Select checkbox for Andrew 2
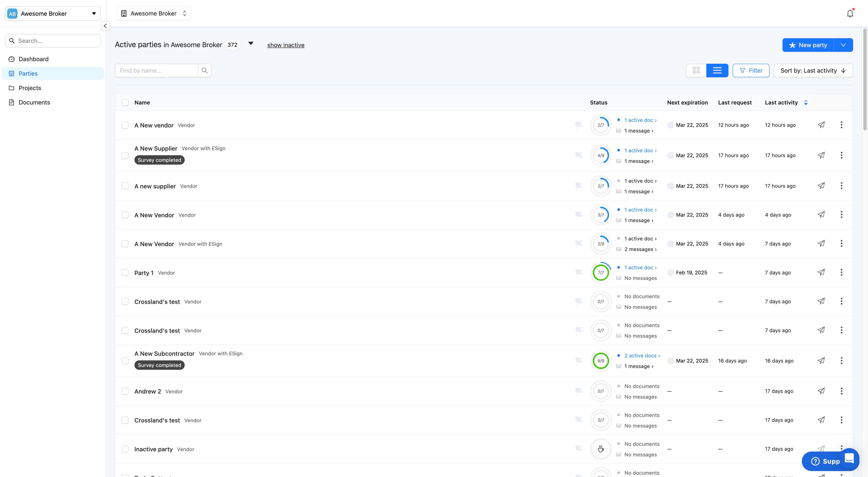This screenshot has width=868, height=477. pos(125,391)
